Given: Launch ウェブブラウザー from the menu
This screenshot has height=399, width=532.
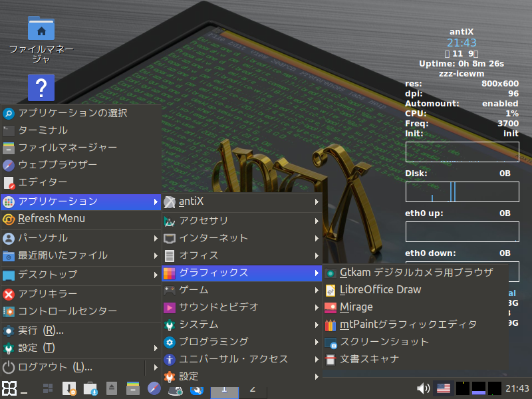Looking at the screenshot, I should tap(80, 165).
